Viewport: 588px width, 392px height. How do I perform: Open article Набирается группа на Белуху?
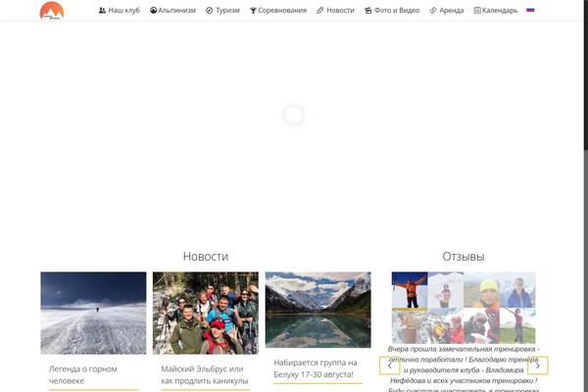[x=316, y=368]
